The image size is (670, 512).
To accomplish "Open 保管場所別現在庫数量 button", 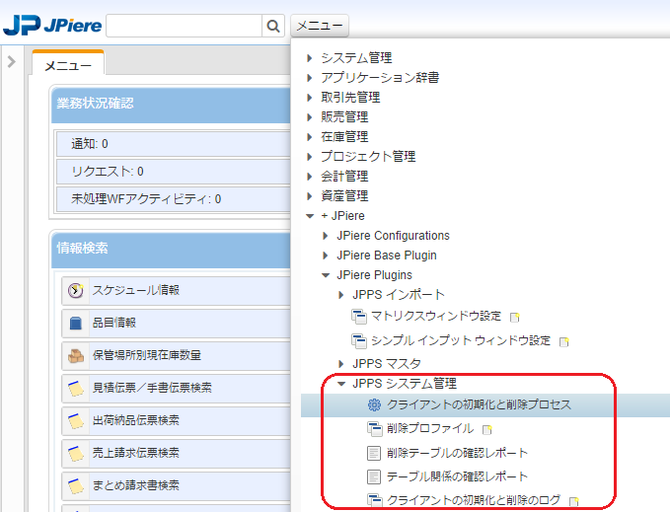I will point(176,356).
